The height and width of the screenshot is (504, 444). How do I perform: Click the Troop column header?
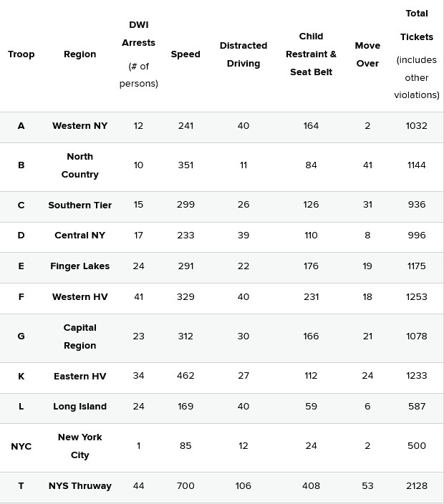pyautogui.click(x=21, y=54)
